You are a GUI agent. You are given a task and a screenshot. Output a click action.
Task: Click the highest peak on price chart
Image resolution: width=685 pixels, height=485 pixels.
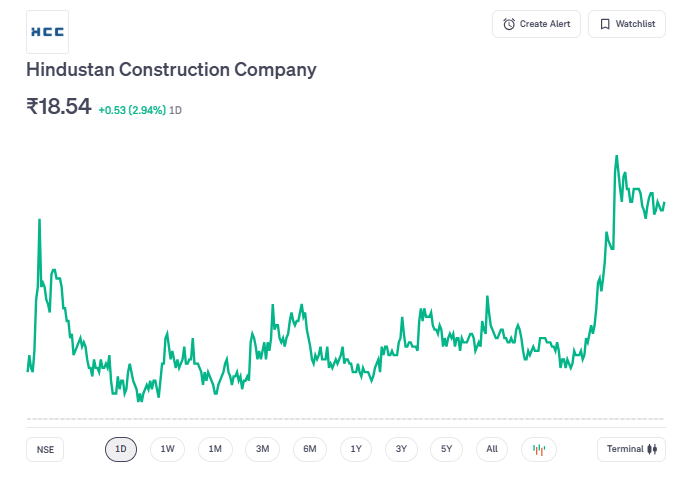coord(616,157)
